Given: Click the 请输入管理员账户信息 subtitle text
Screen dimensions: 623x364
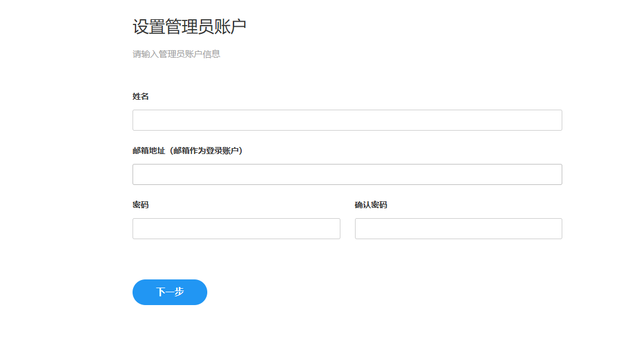Looking at the screenshot, I should [x=176, y=54].
